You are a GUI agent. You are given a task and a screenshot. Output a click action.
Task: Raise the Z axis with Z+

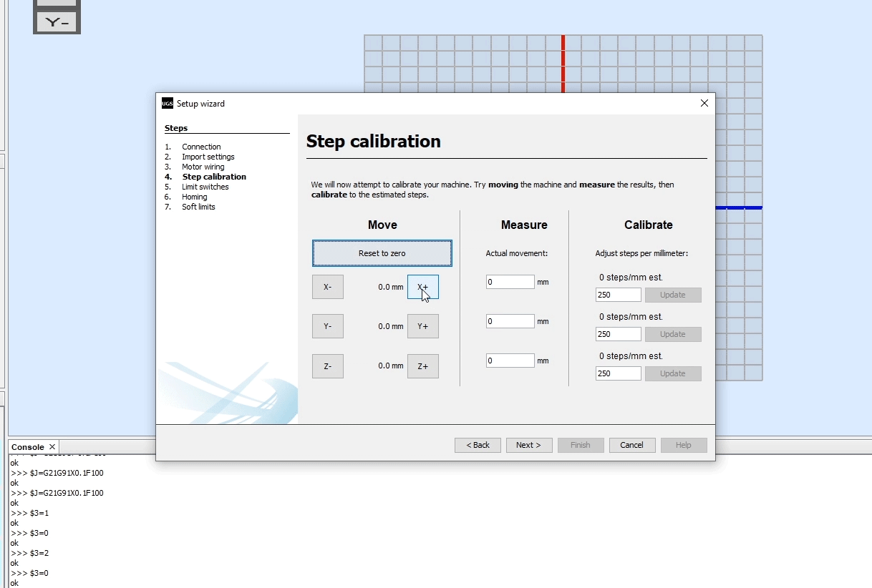422,366
